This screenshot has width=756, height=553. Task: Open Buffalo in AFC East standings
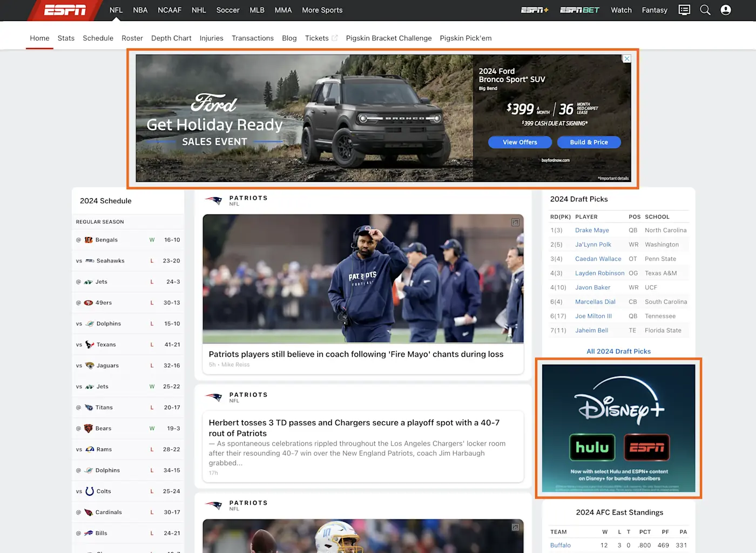tap(560, 545)
